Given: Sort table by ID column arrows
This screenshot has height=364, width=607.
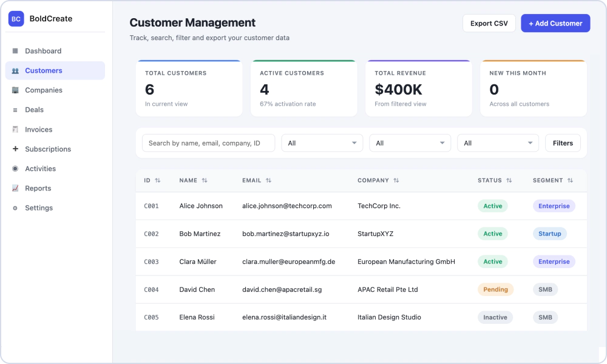Looking at the screenshot, I should pyautogui.click(x=158, y=180).
